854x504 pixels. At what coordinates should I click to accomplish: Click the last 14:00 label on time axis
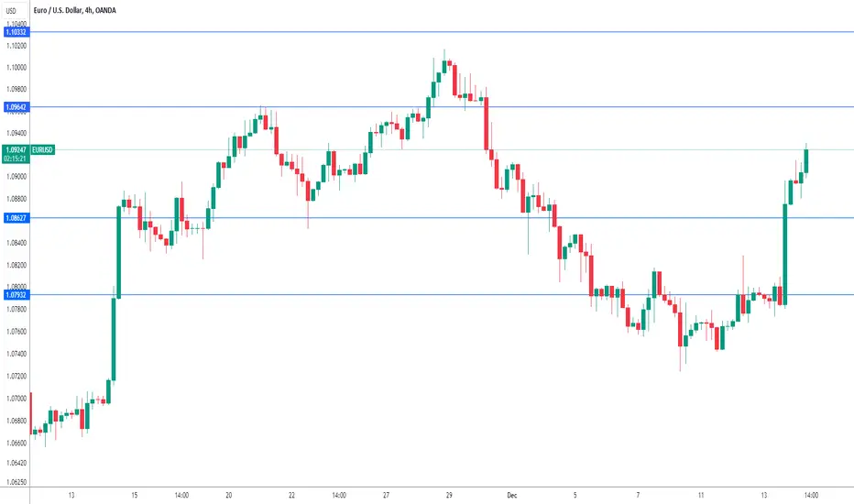point(811,495)
